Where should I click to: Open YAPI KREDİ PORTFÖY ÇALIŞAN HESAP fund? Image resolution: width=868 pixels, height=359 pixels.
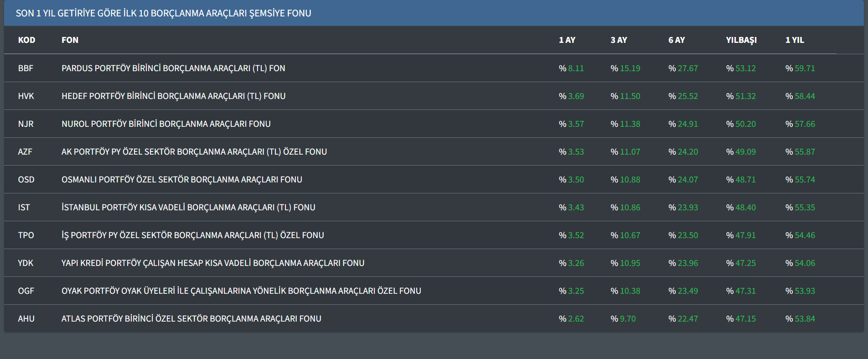(x=213, y=263)
